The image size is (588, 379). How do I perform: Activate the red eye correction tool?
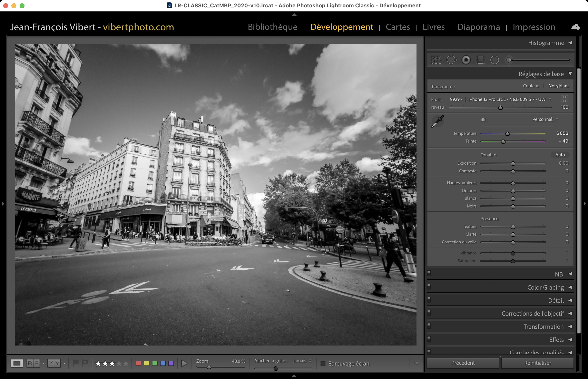pyautogui.click(x=466, y=60)
